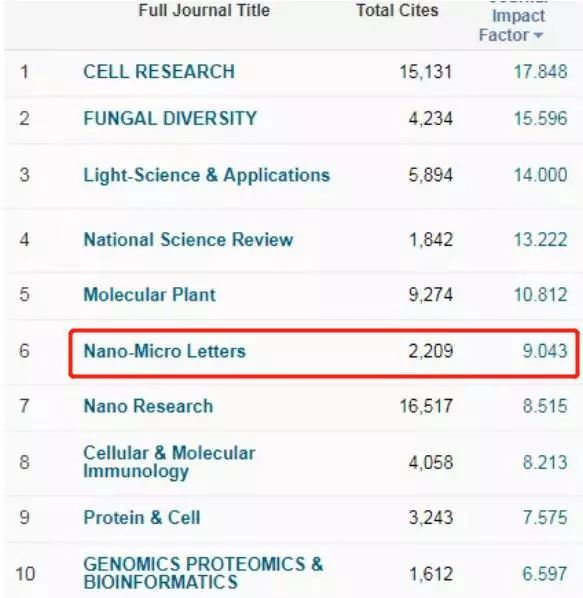Image resolution: width=583 pixels, height=598 pixels.
Task: Open National Science Review journal link
Action: (x=188, y=240)
